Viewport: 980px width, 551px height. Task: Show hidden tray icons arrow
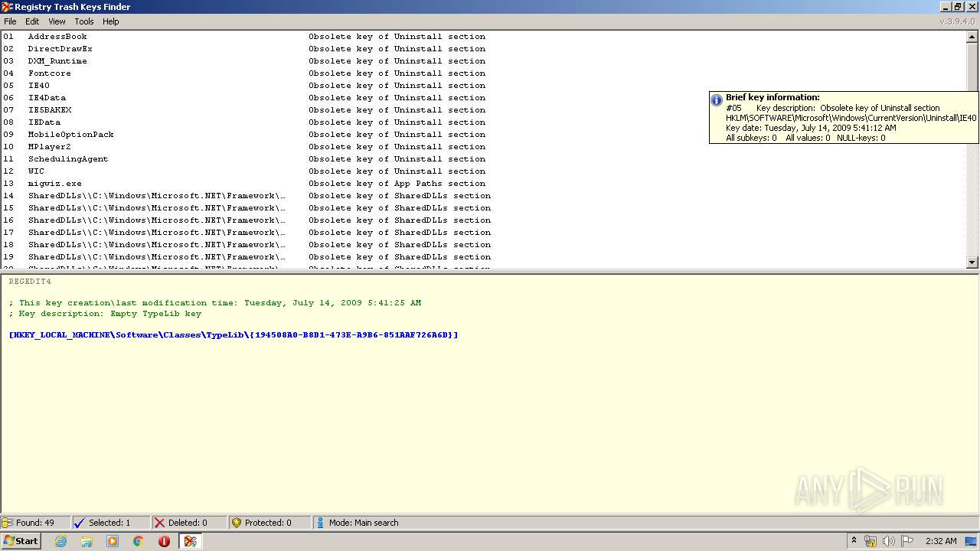coord(854,541)
